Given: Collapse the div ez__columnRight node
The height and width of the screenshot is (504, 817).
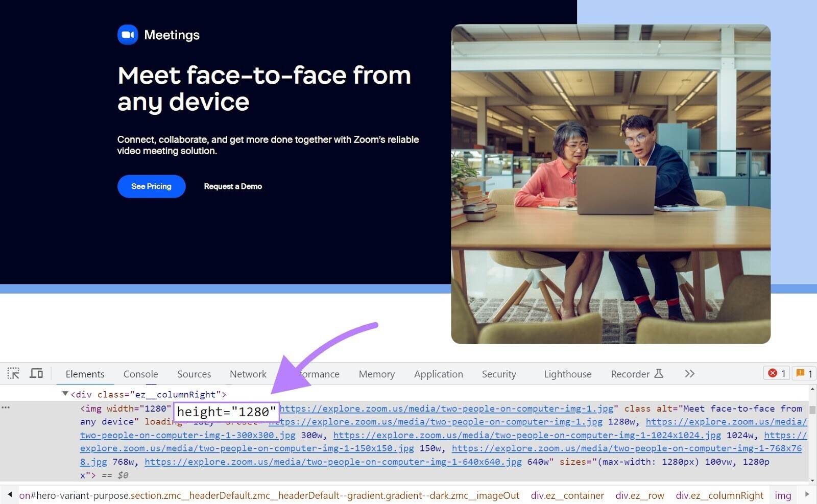Looking at the screenshot, I should click(x=65, y=394).
